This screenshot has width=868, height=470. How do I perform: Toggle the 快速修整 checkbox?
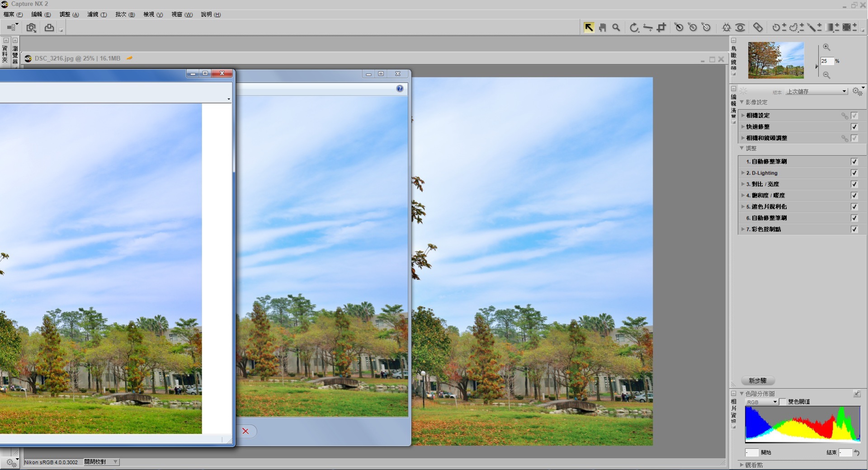pos(854,127)
